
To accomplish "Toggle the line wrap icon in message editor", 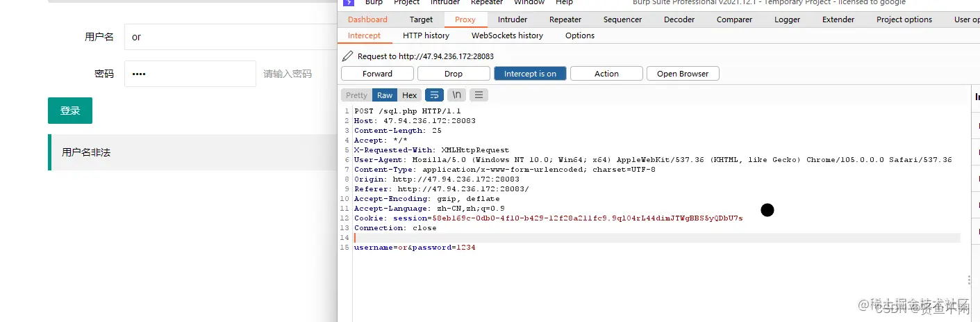I will [434, 95].
